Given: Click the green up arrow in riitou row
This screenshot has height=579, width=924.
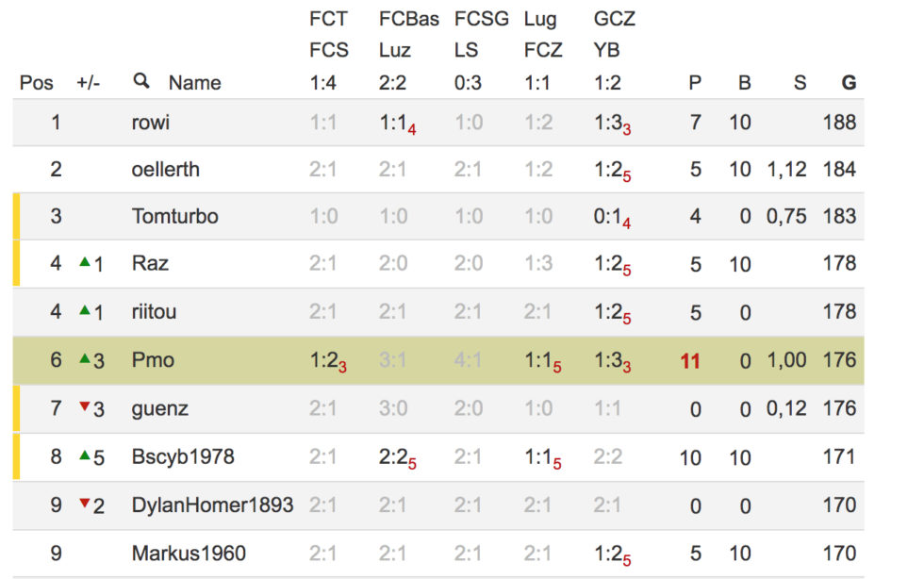Looking at the screenshot, I should [x=85, y=309].
